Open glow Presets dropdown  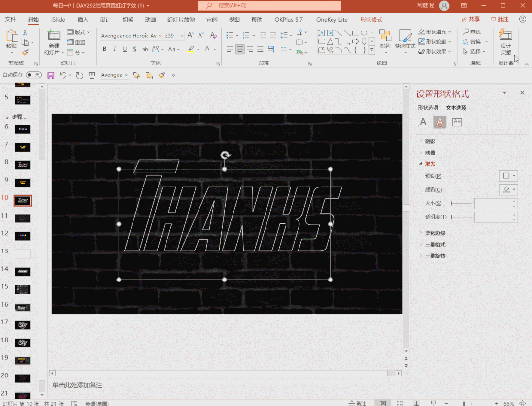[x=508, y=176]
